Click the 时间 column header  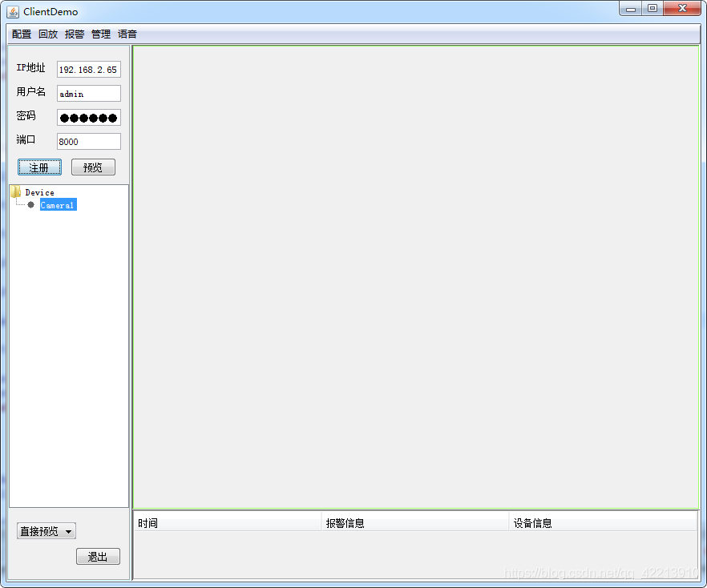[x=228, y=523]
